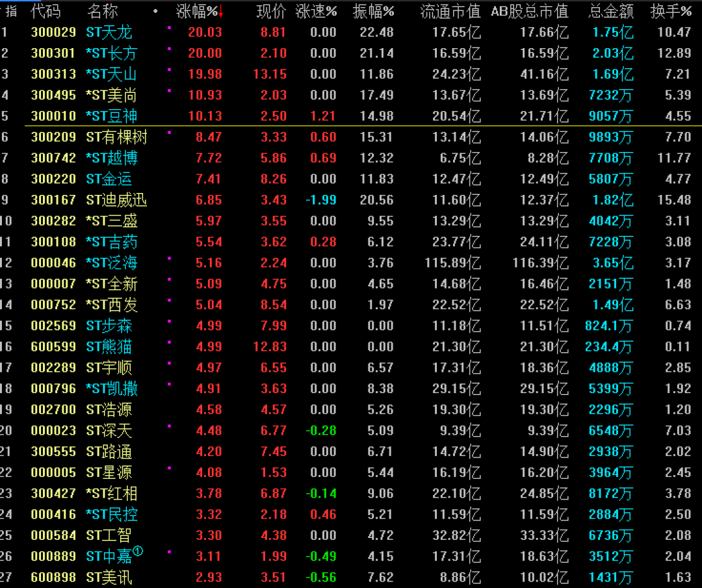Sort by 振幅% column header

pos(373,12)
